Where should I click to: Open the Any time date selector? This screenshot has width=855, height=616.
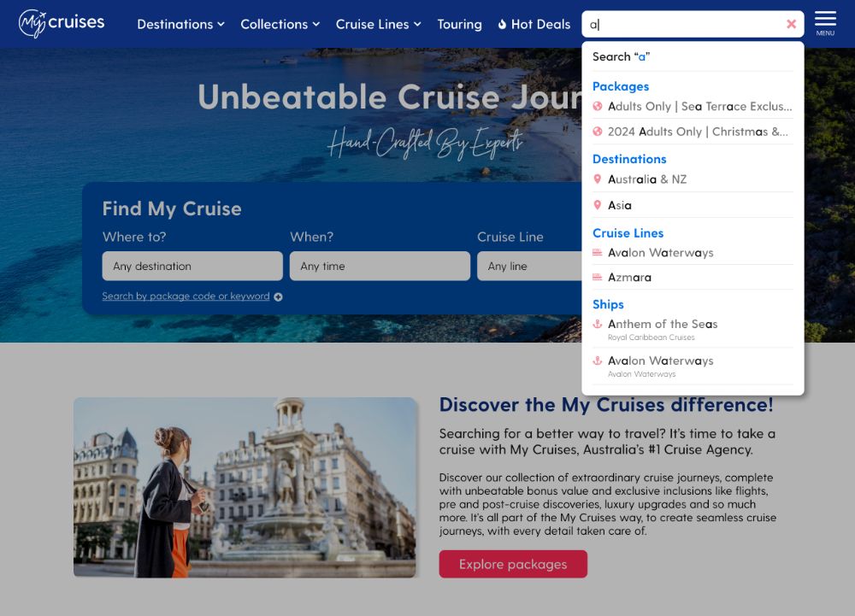click(380, 266)
